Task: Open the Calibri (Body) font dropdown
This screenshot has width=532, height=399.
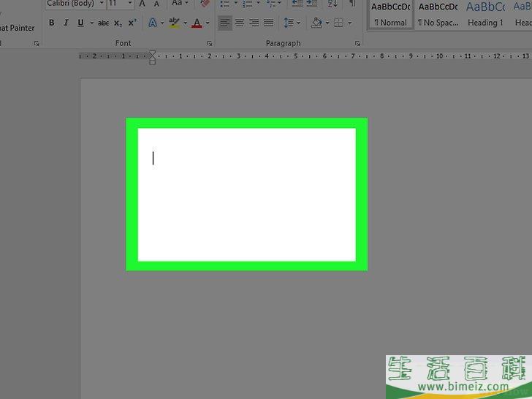Action: tap(100, 4)
